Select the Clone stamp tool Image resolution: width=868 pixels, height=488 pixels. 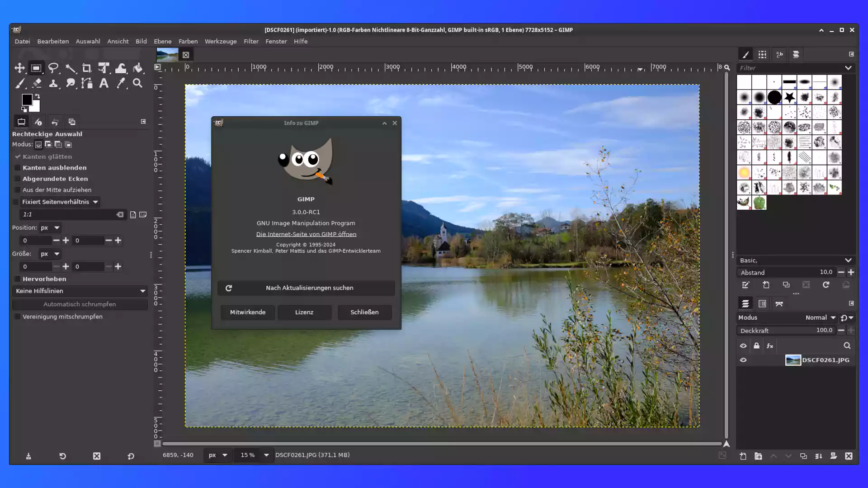[x=53, y=83]
